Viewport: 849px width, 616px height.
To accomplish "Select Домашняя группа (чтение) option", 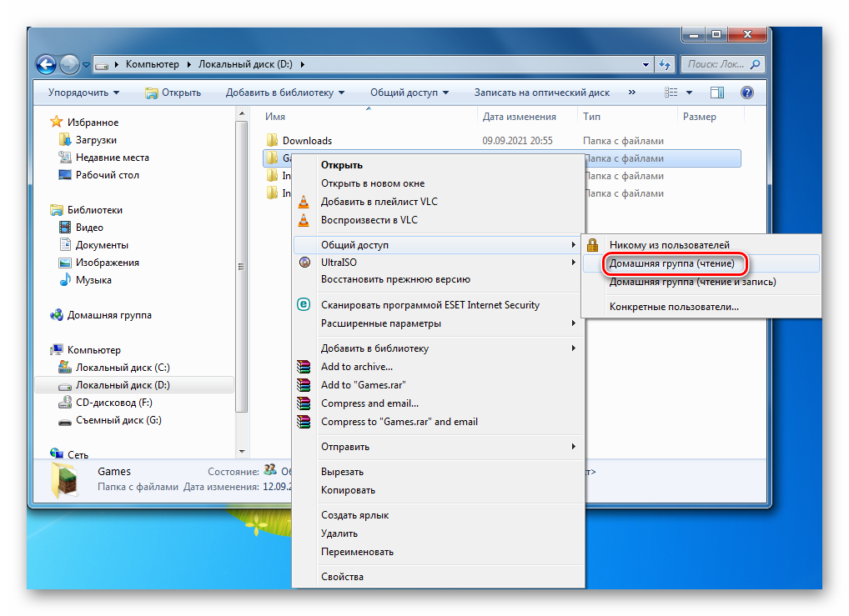I will tap(671, 264).
